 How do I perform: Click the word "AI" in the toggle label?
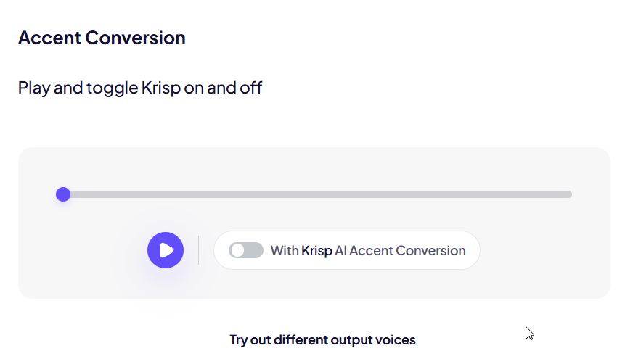pyautogui.click(x=340, y=251)
